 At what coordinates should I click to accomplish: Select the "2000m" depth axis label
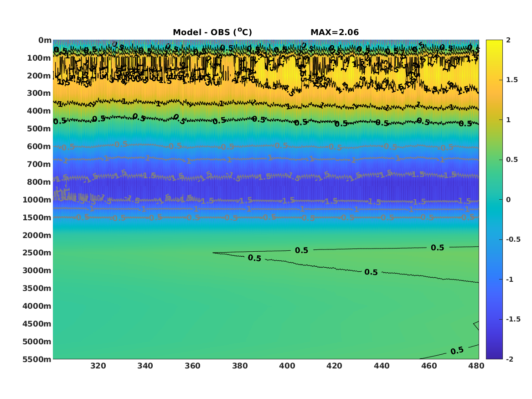[37, 235]
